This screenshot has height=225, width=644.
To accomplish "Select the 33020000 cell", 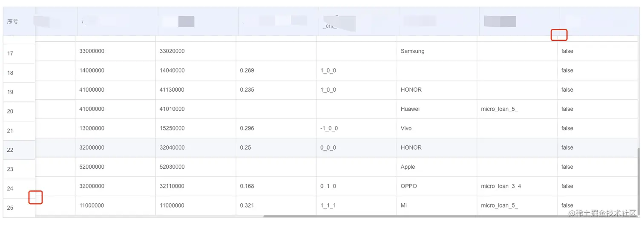I will coord(172,51).
